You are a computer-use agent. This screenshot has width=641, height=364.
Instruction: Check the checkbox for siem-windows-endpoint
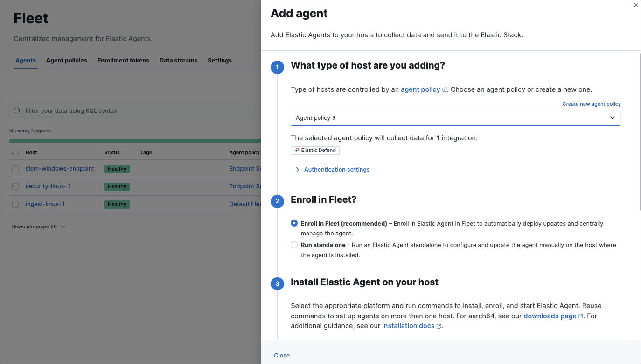(x=15, y=168)
